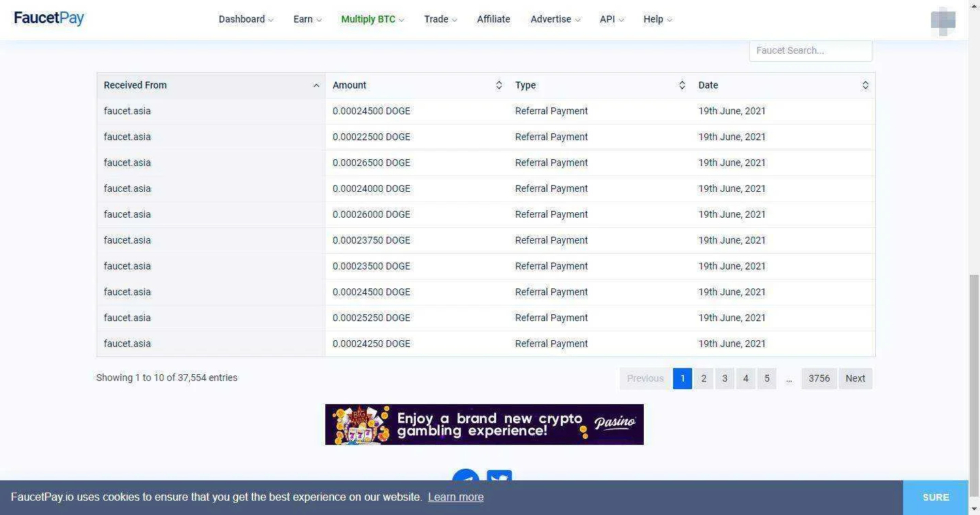Expand the Multiply BTC dropdown
Image resolution: width=980 pixels, height=515 pixels.
(x=372, y=19)
